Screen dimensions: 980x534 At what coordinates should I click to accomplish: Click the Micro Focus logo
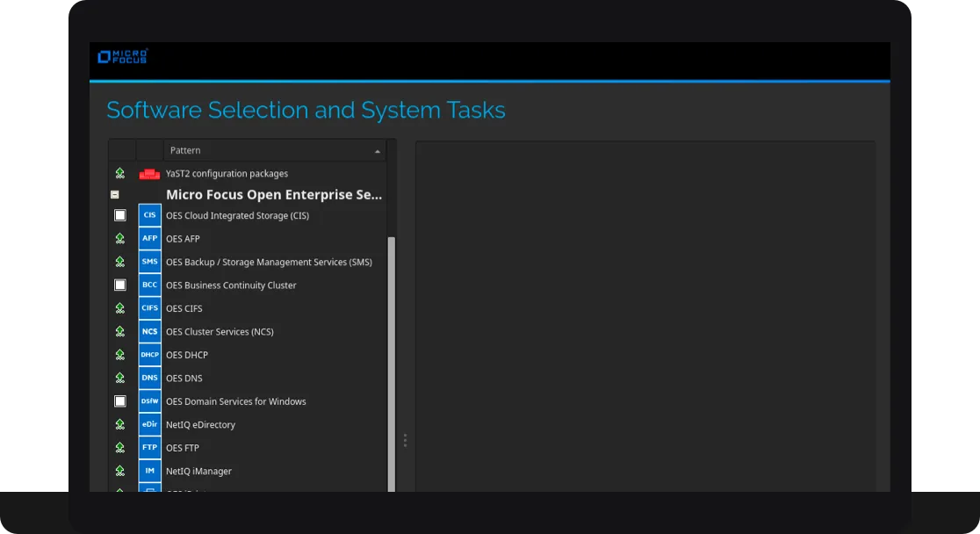coord(123,56)
